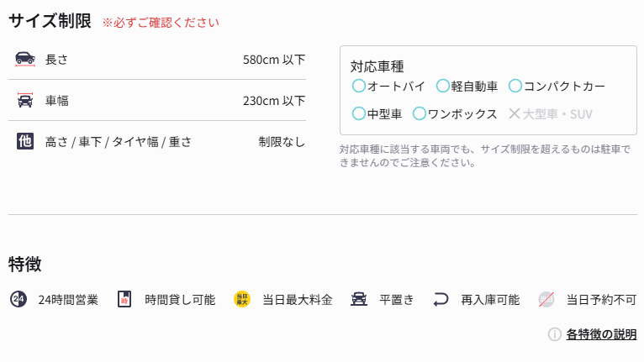Image resolution: width=644 pixels, height=362 pixels.
Task: Click the 24時間営業 clock icon
Action: [18, 299]
